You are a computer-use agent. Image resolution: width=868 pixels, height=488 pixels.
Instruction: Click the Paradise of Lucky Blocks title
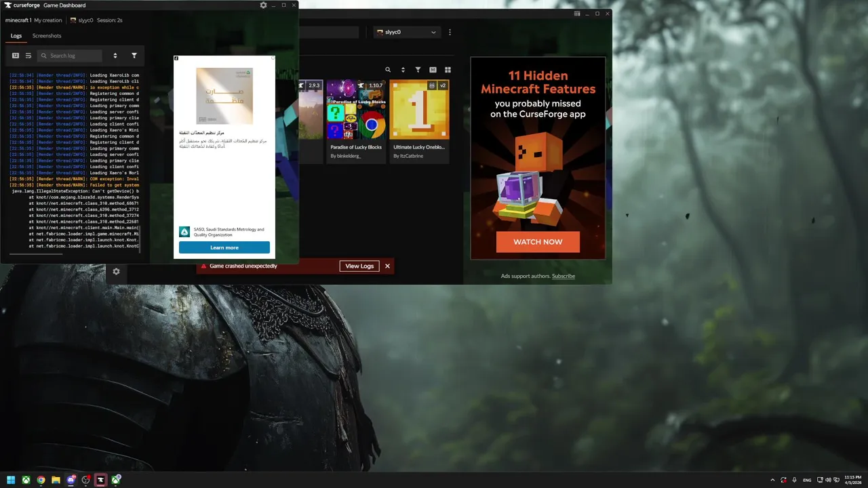(x=356, y=147)
